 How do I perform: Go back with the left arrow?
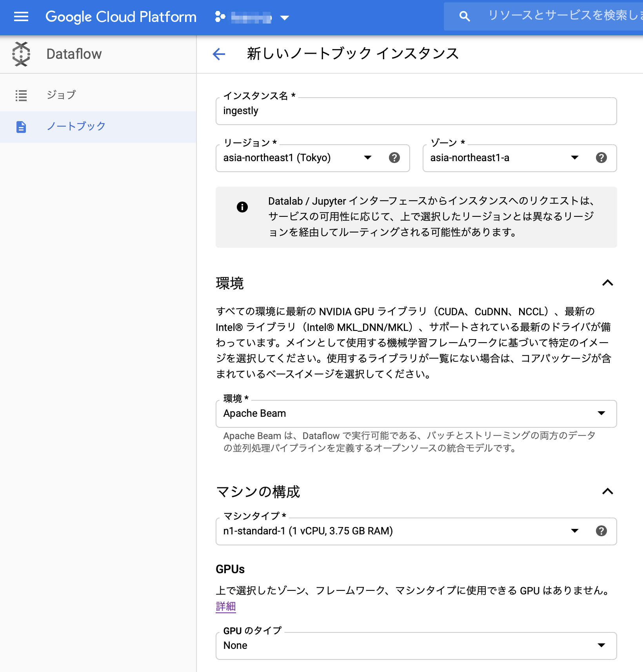point(219,54)
